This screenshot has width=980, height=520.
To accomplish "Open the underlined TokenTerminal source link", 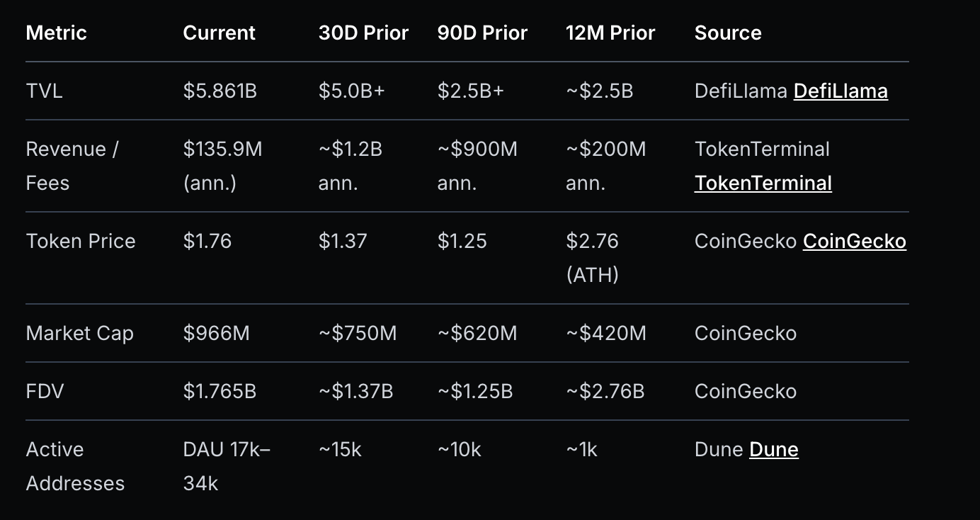I will point(763,183).
